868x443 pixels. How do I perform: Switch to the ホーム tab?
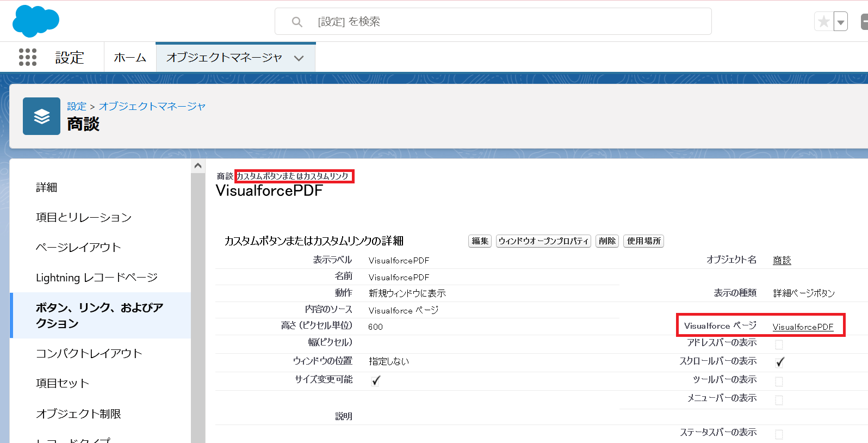[x=130, y=58]
